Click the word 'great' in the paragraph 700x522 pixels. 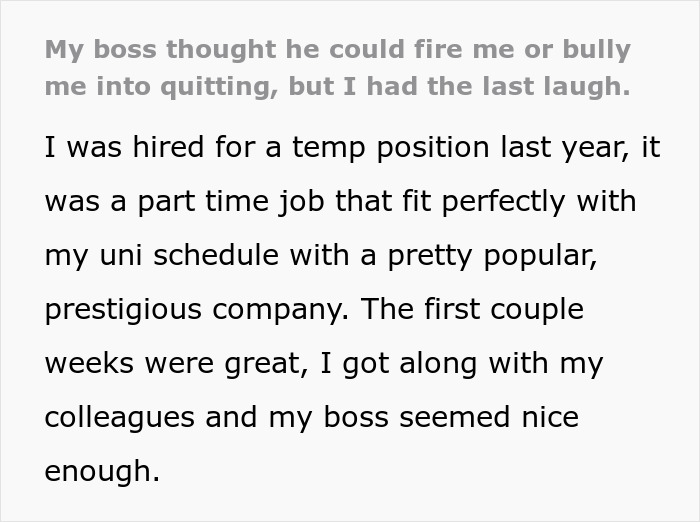point(266,365)
